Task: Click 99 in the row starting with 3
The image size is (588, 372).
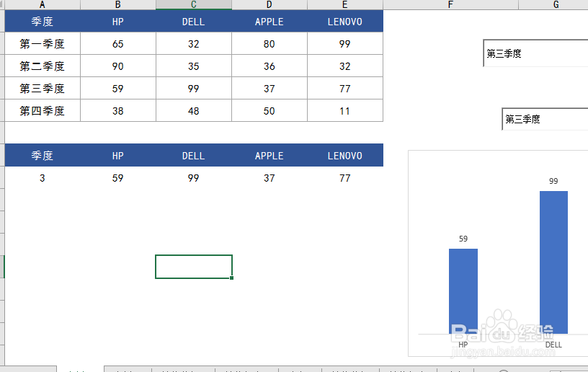Action: click(194, 178)
